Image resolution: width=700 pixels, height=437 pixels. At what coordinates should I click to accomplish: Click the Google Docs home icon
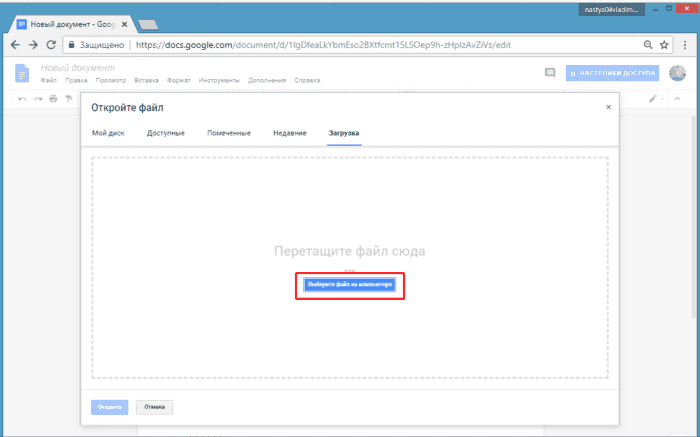[22, 72]
